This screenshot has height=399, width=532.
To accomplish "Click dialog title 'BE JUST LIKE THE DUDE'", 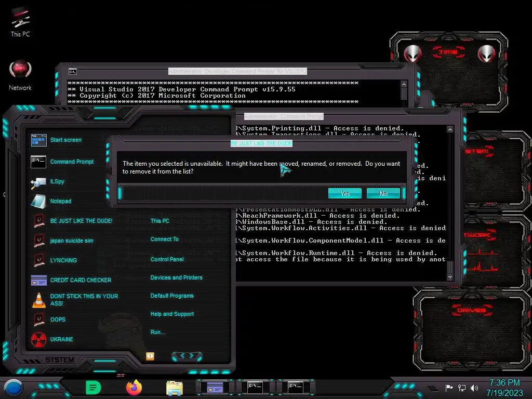I will tap(261, 143).
